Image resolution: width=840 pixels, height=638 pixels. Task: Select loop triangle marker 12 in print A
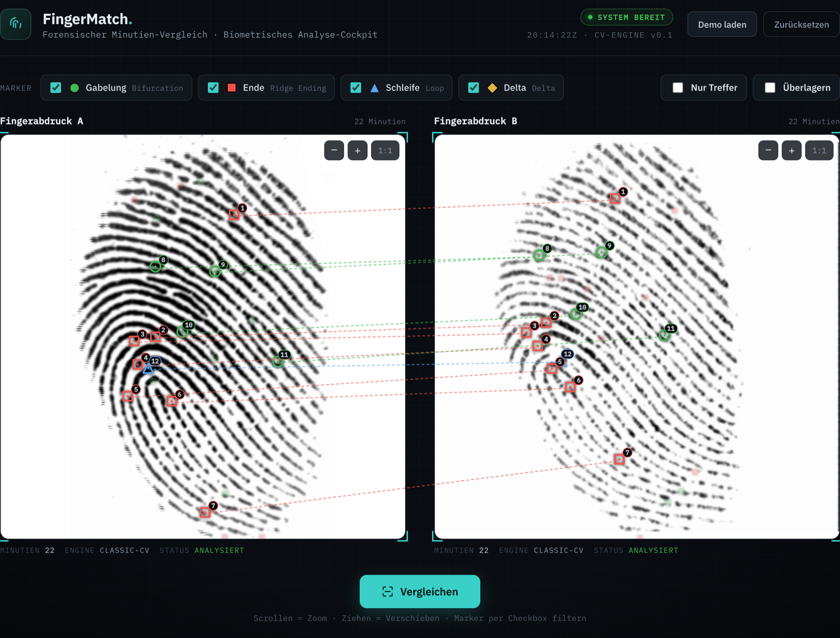click(148, 369)
